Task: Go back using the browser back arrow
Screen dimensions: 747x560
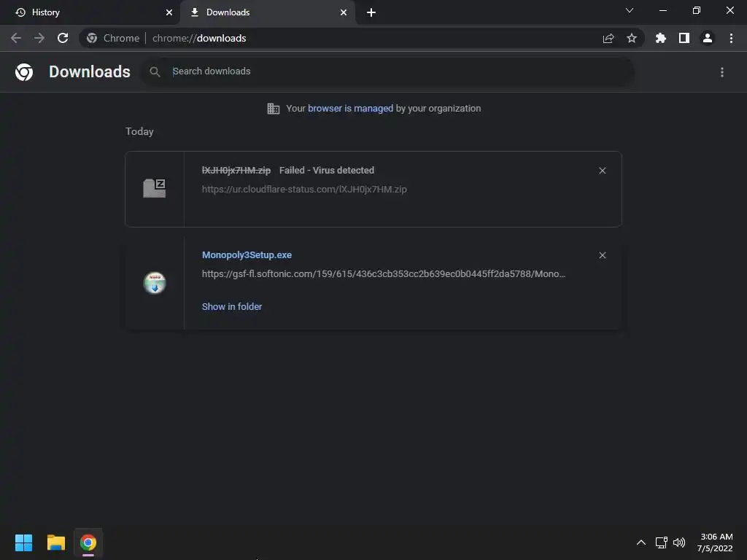Action: [x=16, y=38]
